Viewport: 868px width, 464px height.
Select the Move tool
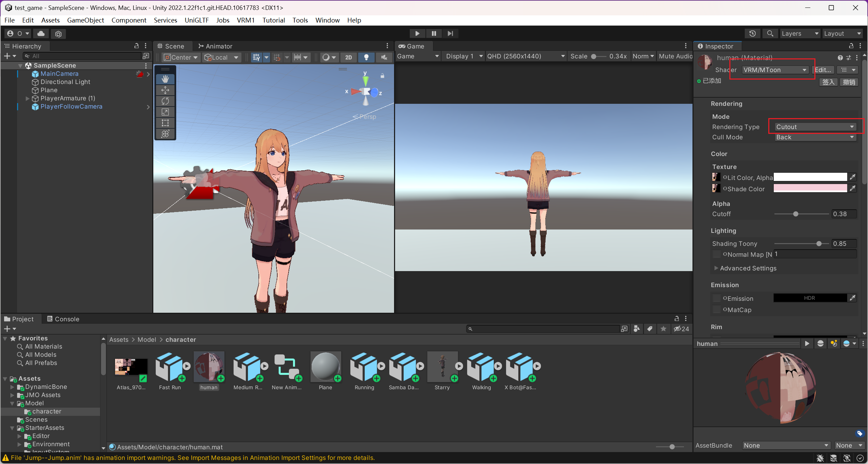(x=165, y=90)
